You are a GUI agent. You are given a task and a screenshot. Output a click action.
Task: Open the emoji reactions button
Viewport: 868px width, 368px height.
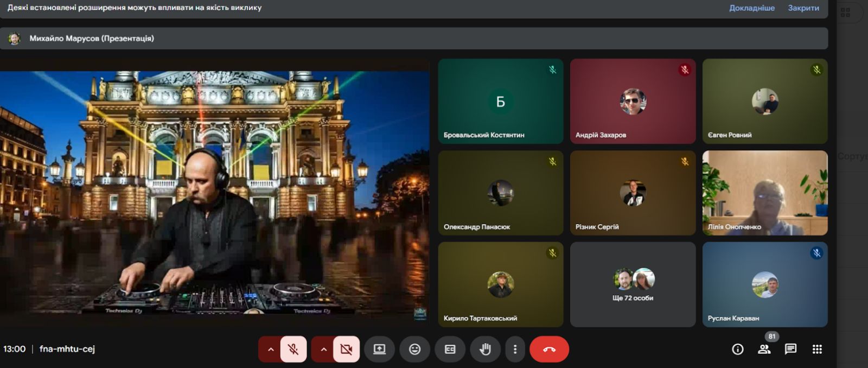pyautogui.click(x=414, y=349)
